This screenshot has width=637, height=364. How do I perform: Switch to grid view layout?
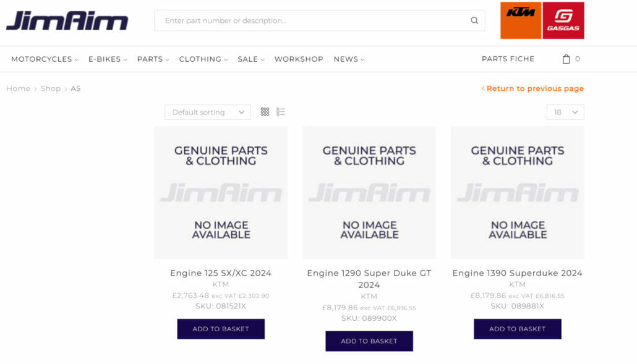point(265,112)
